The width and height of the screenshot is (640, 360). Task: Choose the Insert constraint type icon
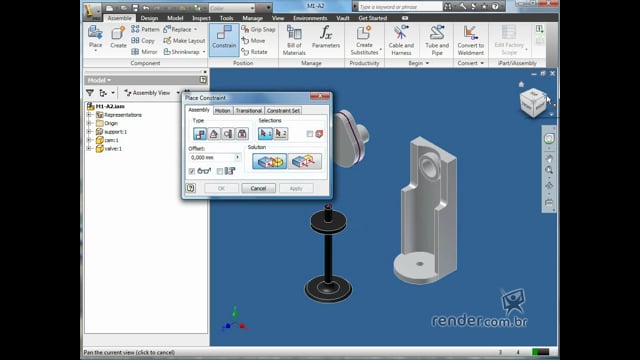(242, 133)
